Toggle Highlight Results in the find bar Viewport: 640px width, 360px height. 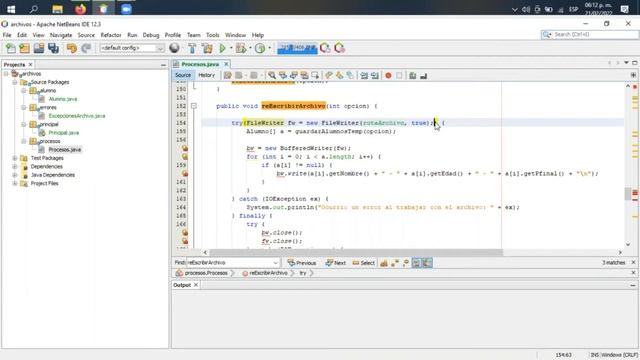[x=416, y=263]
